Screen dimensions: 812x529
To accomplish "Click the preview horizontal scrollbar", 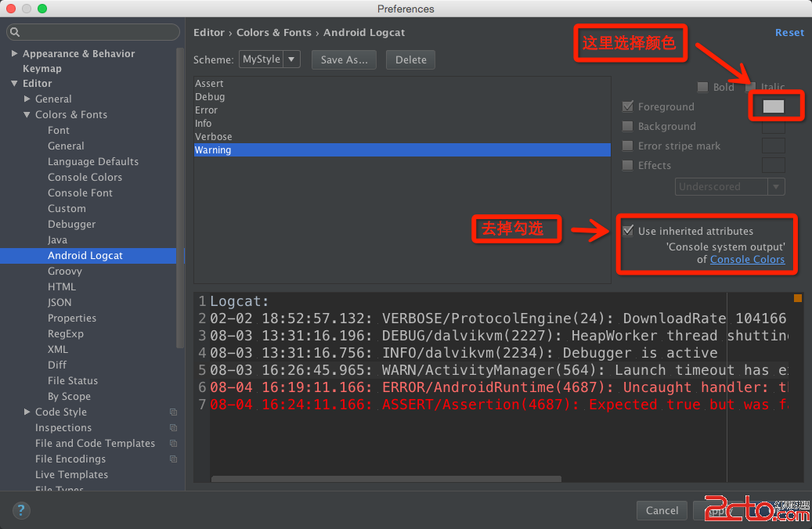I will pyautogui.click(x=386, y=479).
